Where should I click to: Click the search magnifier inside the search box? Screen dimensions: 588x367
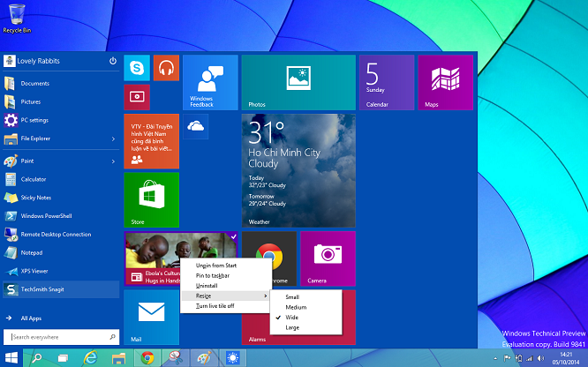point(112,337)
